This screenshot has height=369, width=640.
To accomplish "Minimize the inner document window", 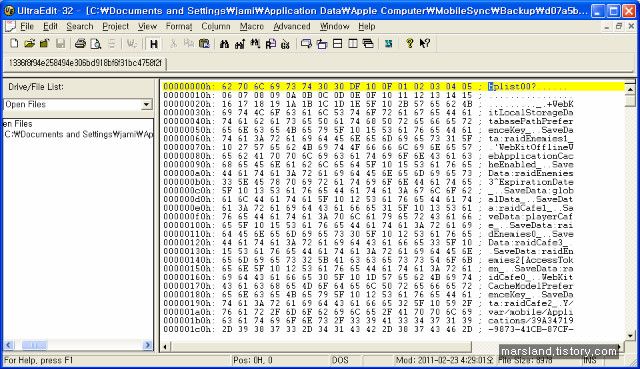I will point(607,26).
